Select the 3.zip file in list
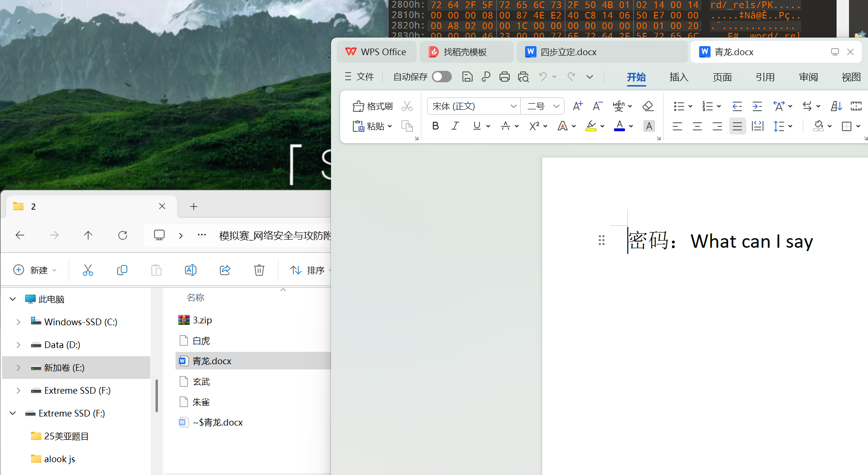 [202, 320]
